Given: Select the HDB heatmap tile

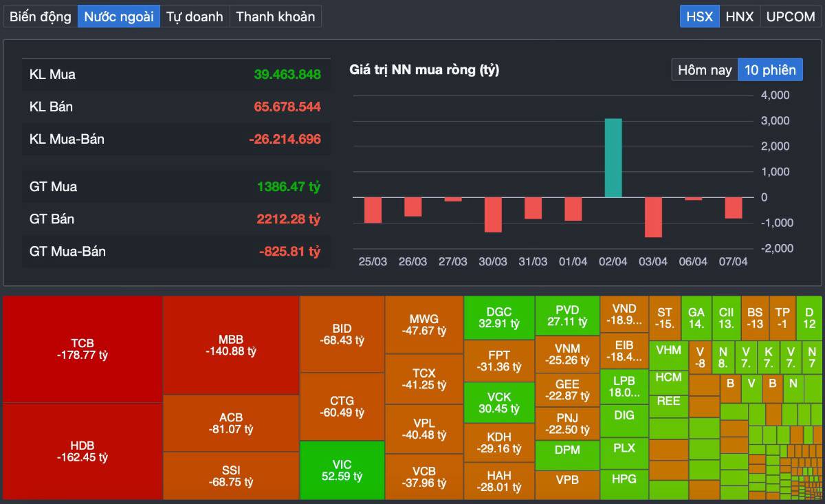Looking at the screenshot, I should 82,451.
